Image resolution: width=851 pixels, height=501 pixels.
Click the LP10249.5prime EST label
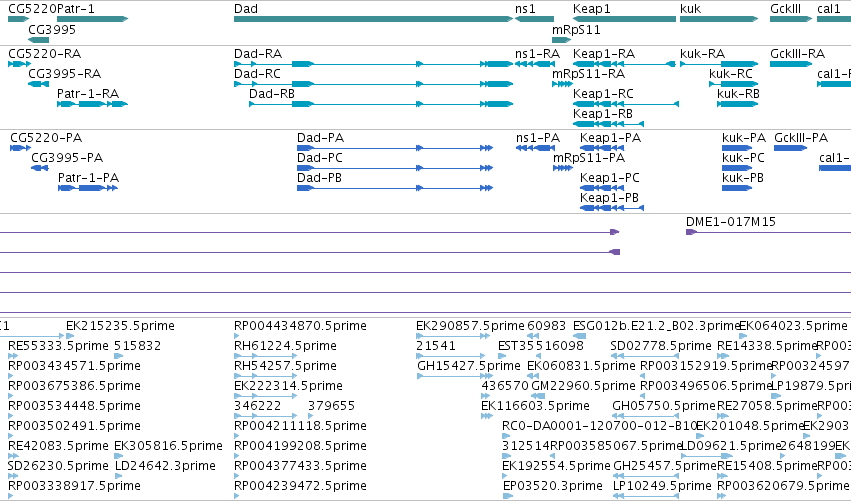point(662,486)
